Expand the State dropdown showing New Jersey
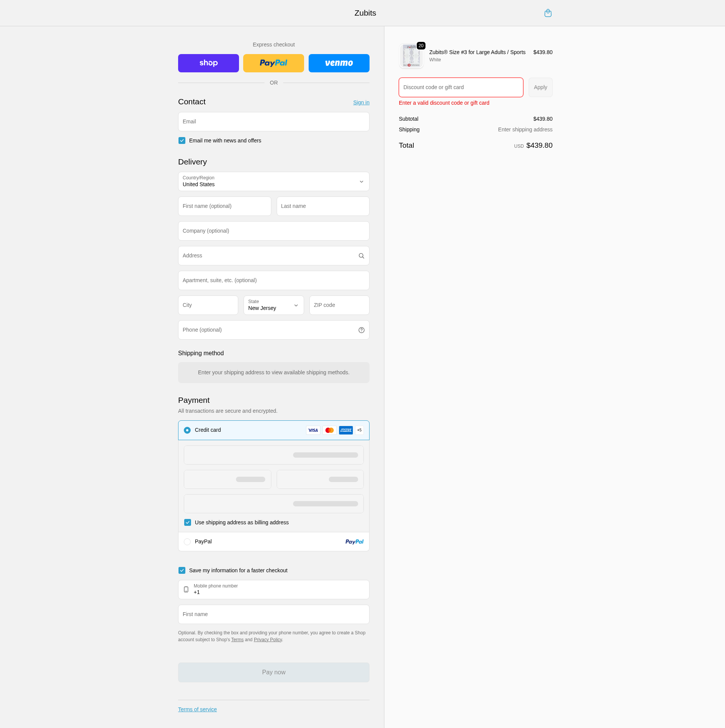Screen dimensions: 725x728 [x=273, y=305]
